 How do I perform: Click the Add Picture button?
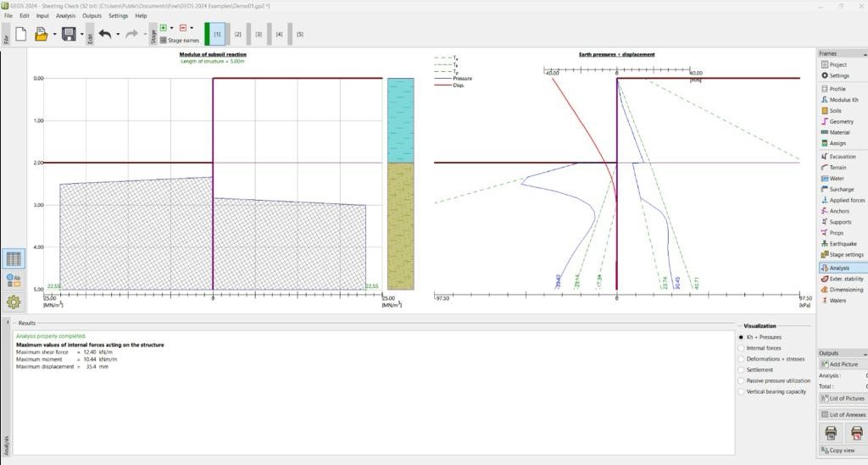click(x=843, y=364)
